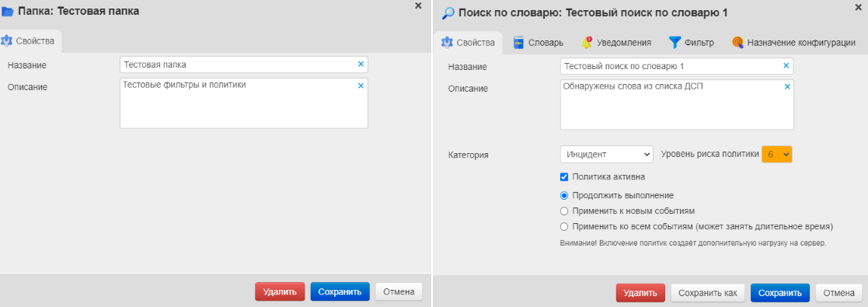This screenshot has width=868, height=307.
Task: Click title Поиск по словарю: Тестовый поиск
Action: pyautogui.click(x=593, y=12)
